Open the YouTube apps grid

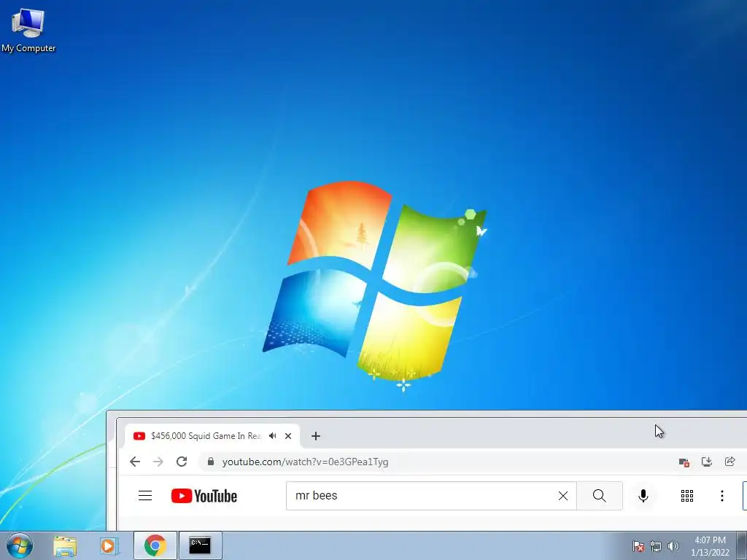click(x=687, y=496)
